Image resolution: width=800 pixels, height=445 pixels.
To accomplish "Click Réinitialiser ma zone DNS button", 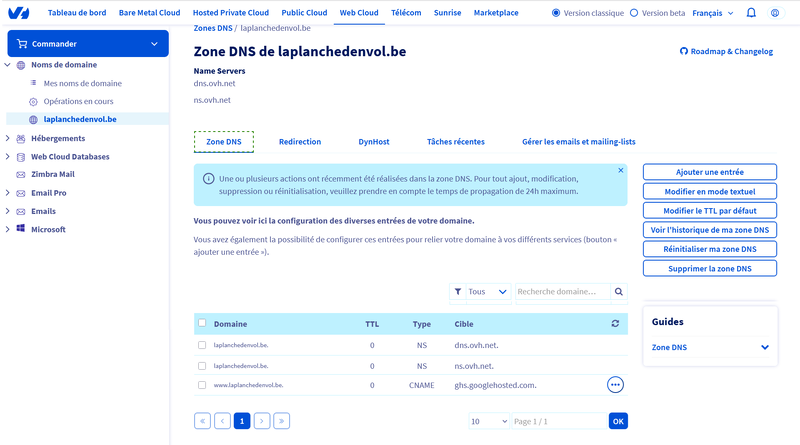I will click(x=710, y=249).
